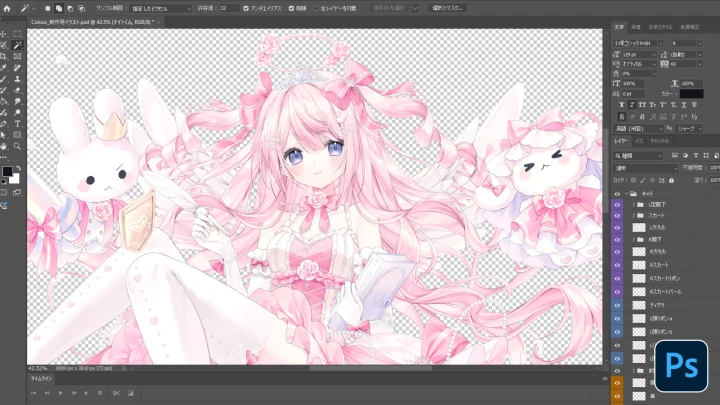Hide the キャラ group layer
Image resolution: width=720 pixels, height=405 pixels.
click(617, 194)
